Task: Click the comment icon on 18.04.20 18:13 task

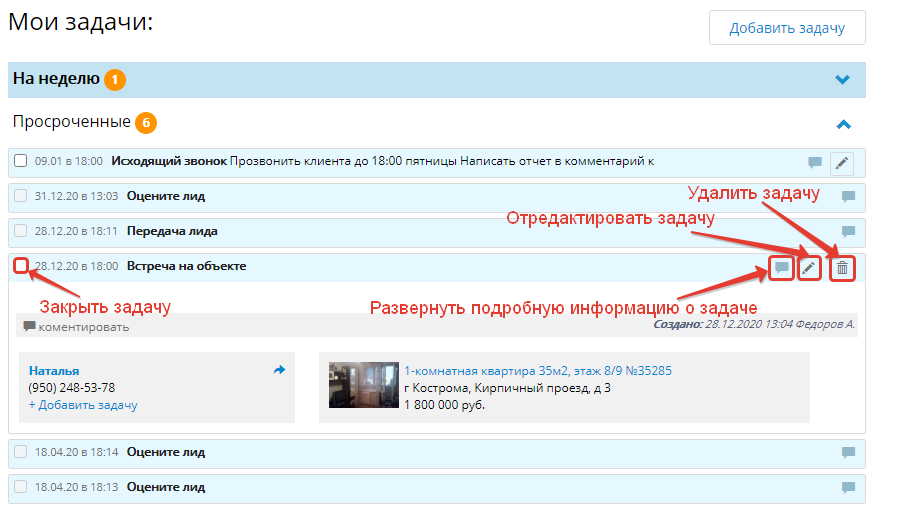Action: [848, 487]
